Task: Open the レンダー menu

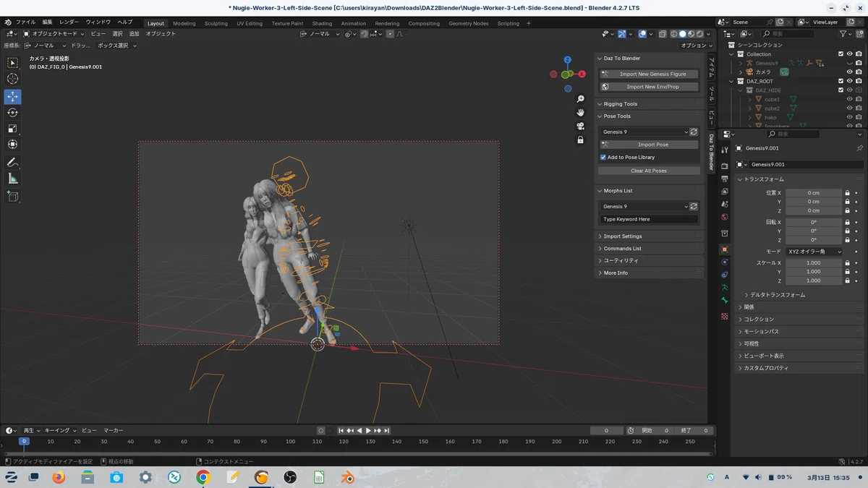Action: [69, 22]
